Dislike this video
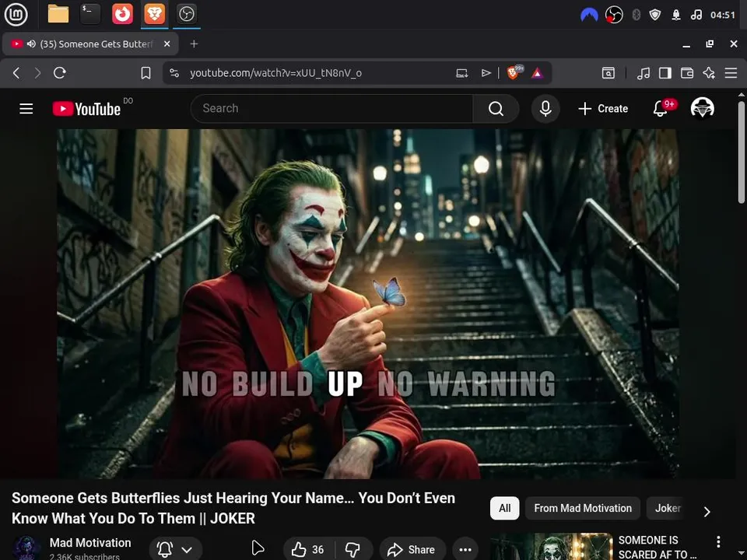This screenshot has width=747, height=560. (x=353, y=550)
